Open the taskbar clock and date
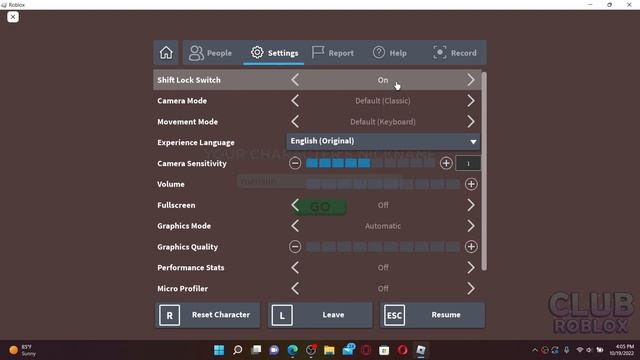640x360 pixels. (622, 350)
